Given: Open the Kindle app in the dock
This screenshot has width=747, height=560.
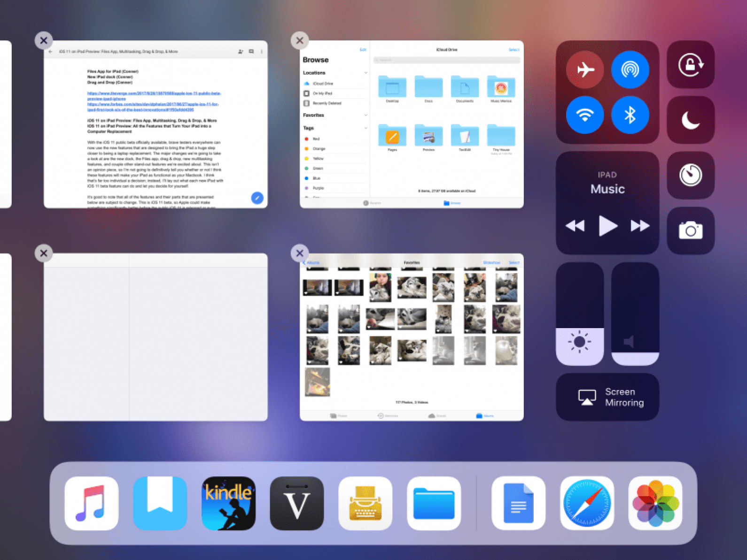Looking at the screenshot, I should coord(228,503).
